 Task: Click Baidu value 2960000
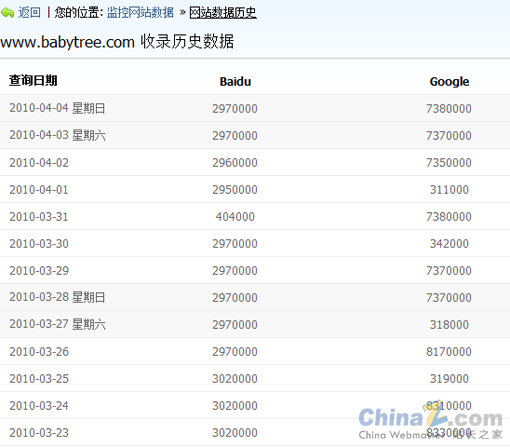coord(235,163)
